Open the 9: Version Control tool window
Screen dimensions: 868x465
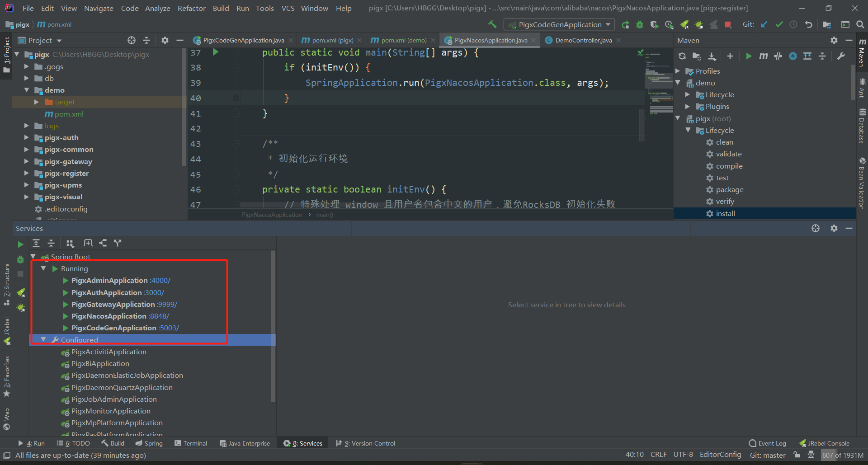[366, 443]
